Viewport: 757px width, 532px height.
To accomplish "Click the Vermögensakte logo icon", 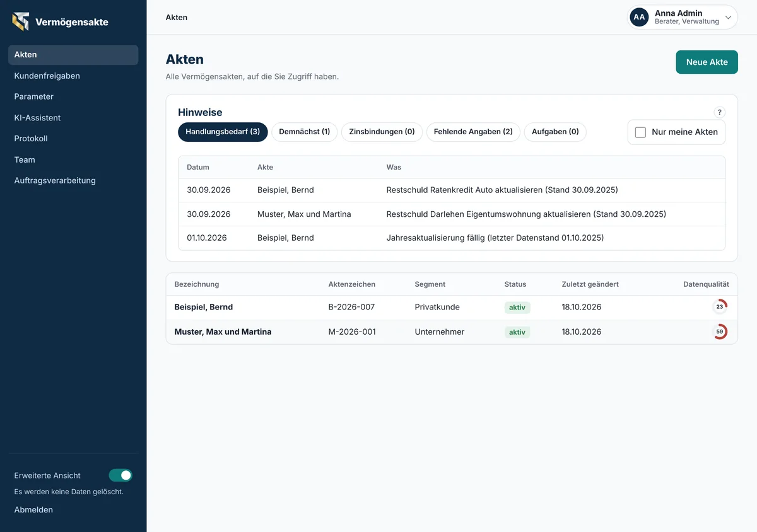I will coord(20,21).
